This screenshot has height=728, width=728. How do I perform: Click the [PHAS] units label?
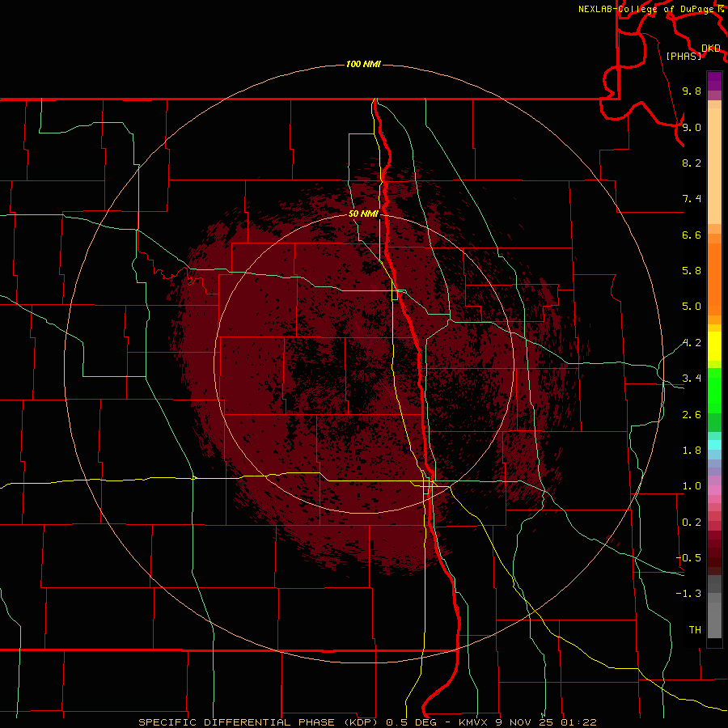[684, 56]
